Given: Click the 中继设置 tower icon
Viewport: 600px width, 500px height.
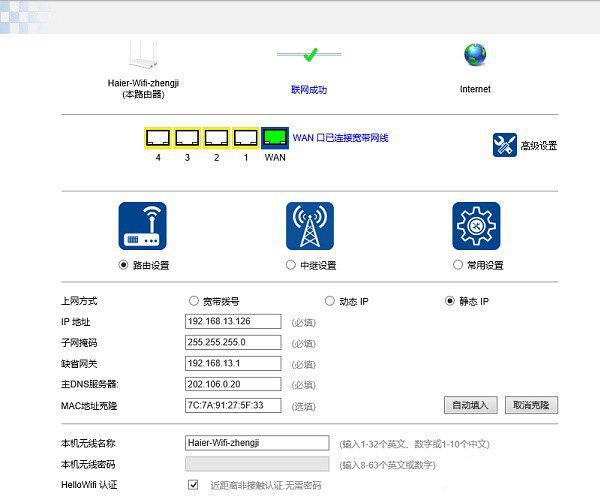Looking at the screenshot, I should pos(310,226).
